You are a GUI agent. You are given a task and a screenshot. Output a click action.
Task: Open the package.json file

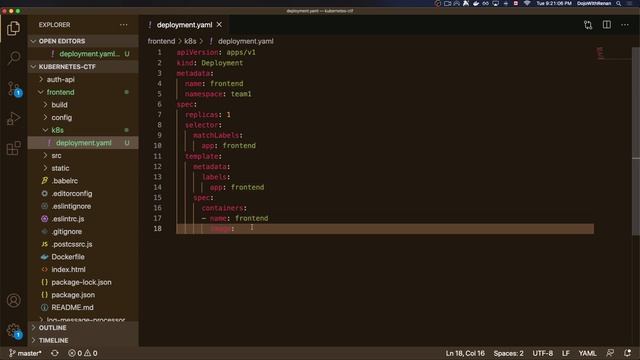83,295
